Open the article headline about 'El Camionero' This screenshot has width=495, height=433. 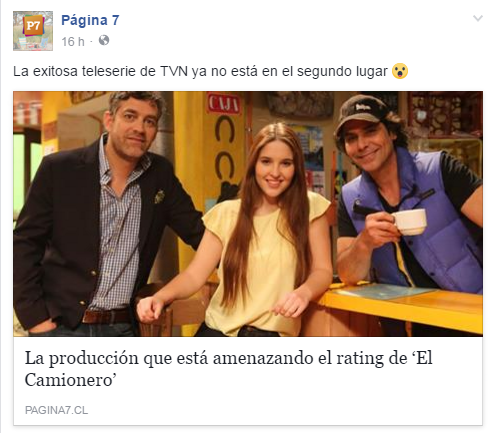(228, 369)
